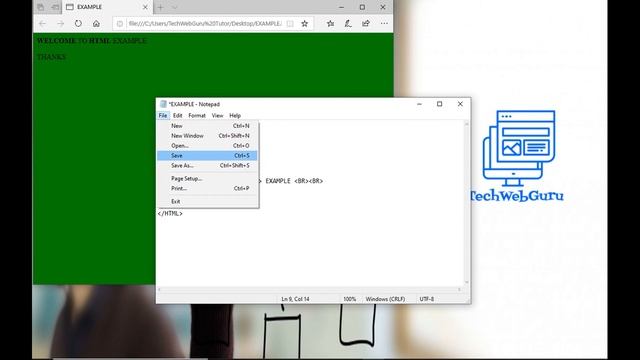Choose Open... from File menu

tap(207, 146)
